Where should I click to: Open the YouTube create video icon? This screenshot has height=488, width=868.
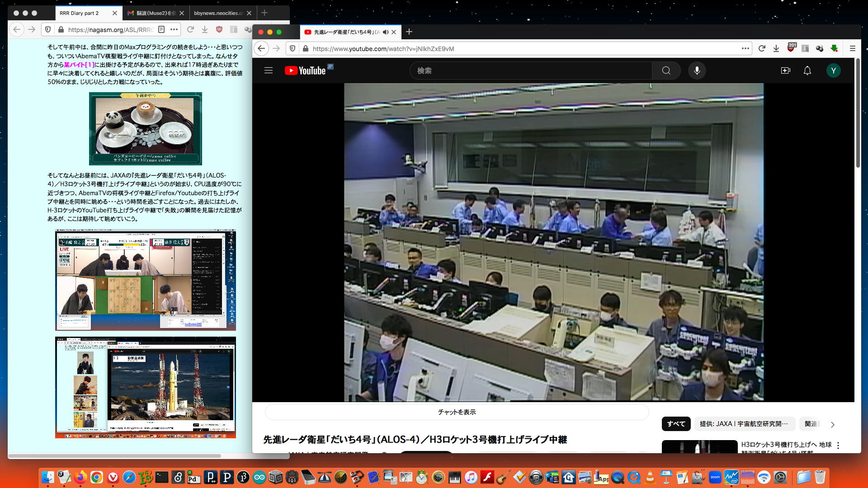pyautogui.click(x=785, y=70)
